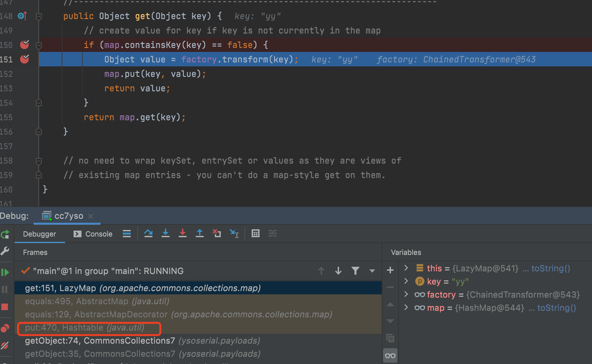The height and width of the screenshot is (364, 592).
Task: Collapse the get method fold marker at line 148
Action: click(x=39, y=16)
